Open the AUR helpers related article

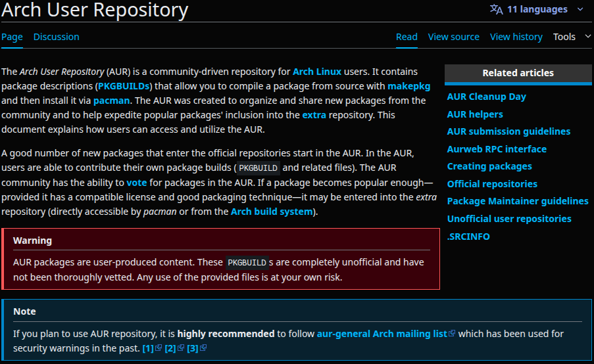click(475, 114)
